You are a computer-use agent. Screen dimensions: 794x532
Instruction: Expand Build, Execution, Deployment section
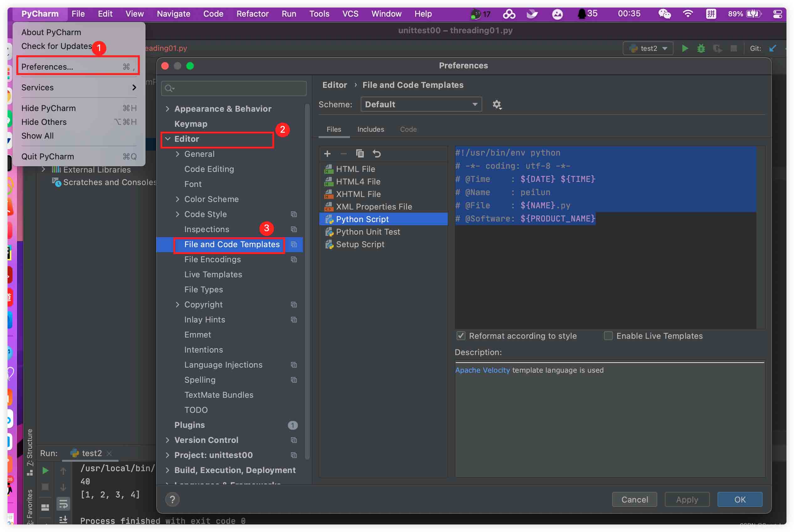(x=167, y=470)
